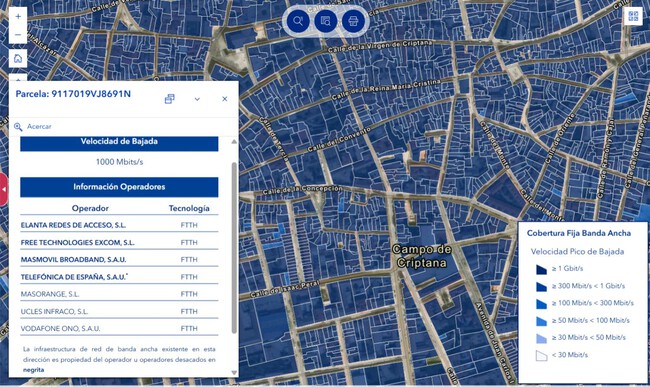Zoom in with the plus button
This screenshot has height=387, width=650.
[x=18, y=17]
